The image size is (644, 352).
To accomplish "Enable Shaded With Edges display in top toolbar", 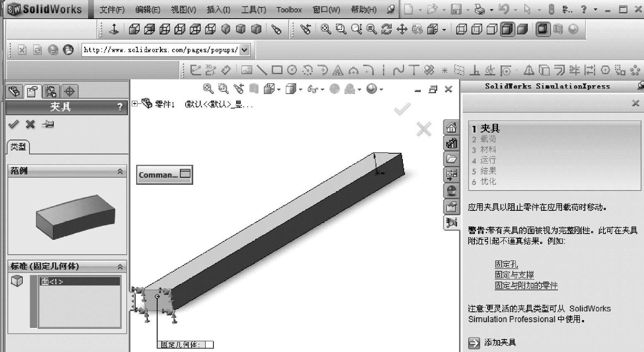I will coord(508,29).
